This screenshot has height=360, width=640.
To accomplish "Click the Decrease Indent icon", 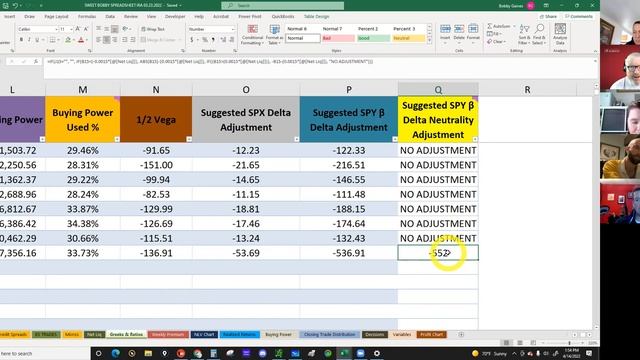I will tap(125, 40).
